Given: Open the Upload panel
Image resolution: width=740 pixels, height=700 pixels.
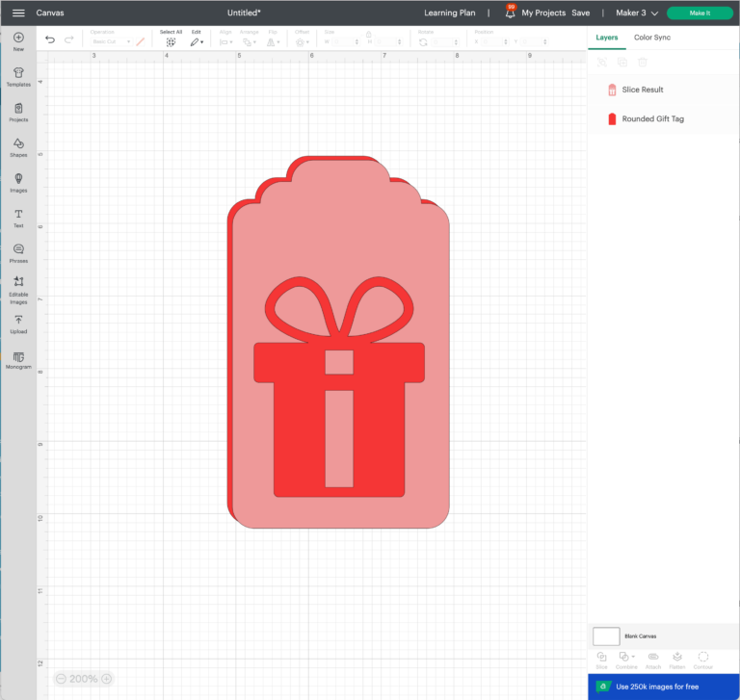Looking at the screenshot, I should [x=18, y=324].
